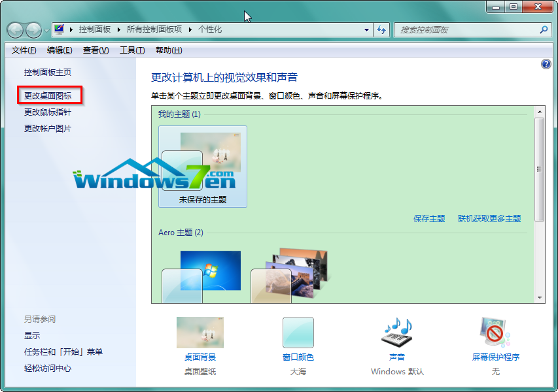Click the back navigation arrow
This screenshot has height=392, width=558.
point(14,29)
